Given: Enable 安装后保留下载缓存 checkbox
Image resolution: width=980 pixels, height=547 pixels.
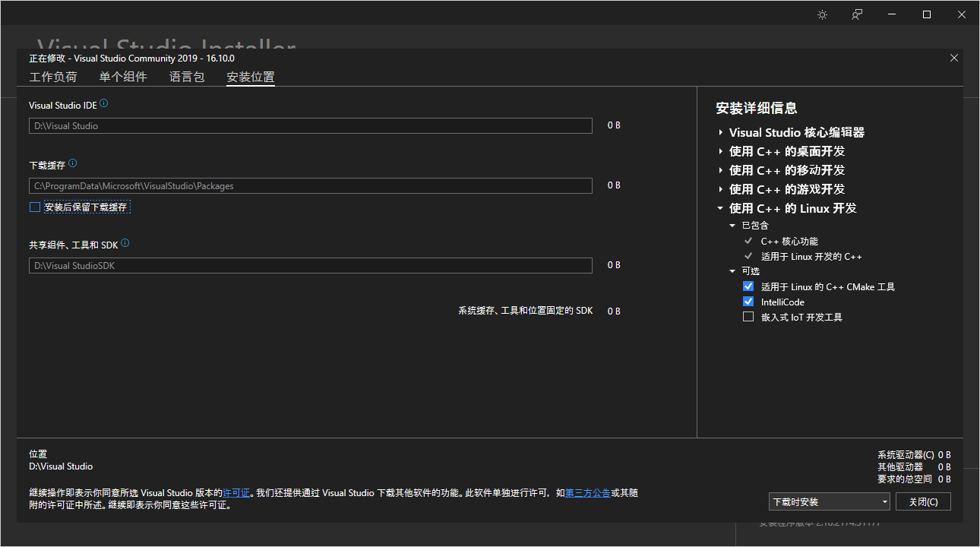Looking at the screenshot, I should tap(34, 207).
